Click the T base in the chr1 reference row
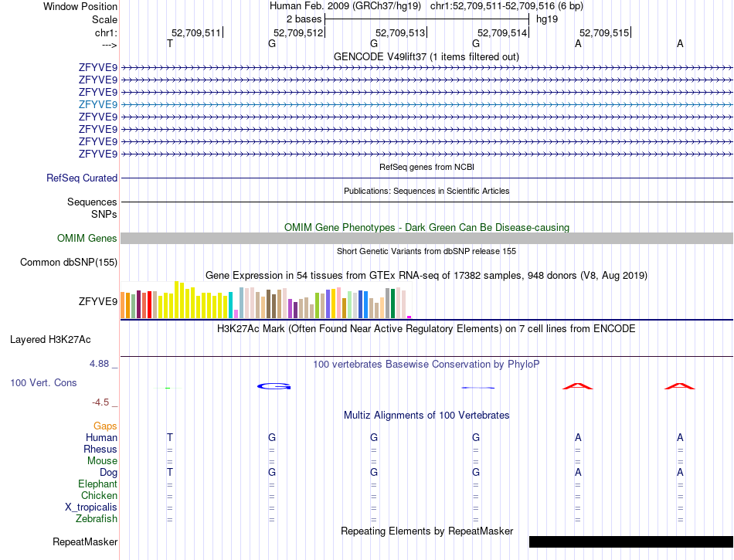Viewport: 734px width, 560px height. click(170, 43)
